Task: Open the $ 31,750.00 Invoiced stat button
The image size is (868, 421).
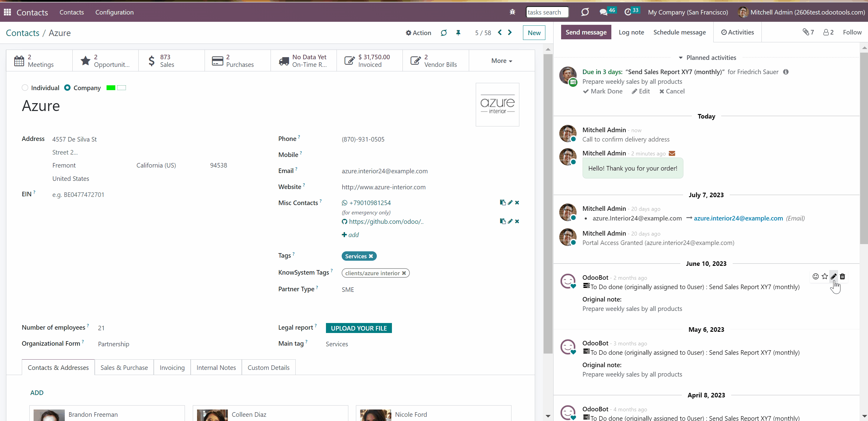Action: pyautogui.click(x=370, y=60)
